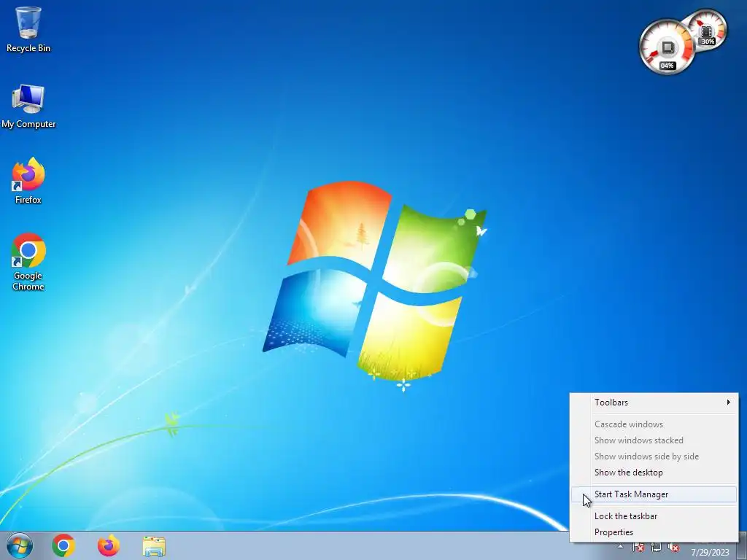Open the Action Center flag icon
The height and width of the screenshot is (560, 747).
638,547
